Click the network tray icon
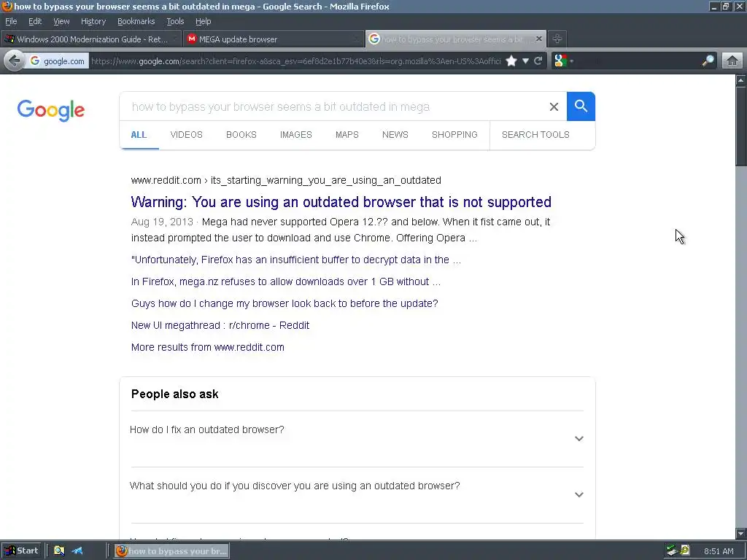 [672, 551]
